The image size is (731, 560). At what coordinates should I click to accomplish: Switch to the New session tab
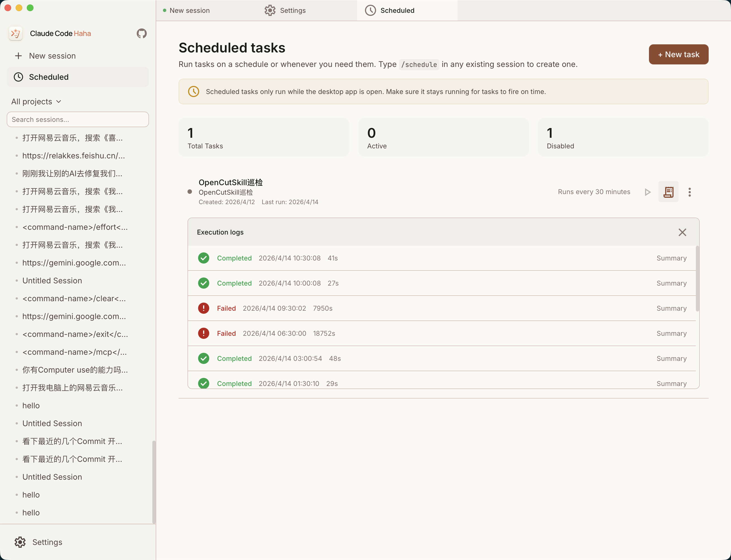pos(189,10)
